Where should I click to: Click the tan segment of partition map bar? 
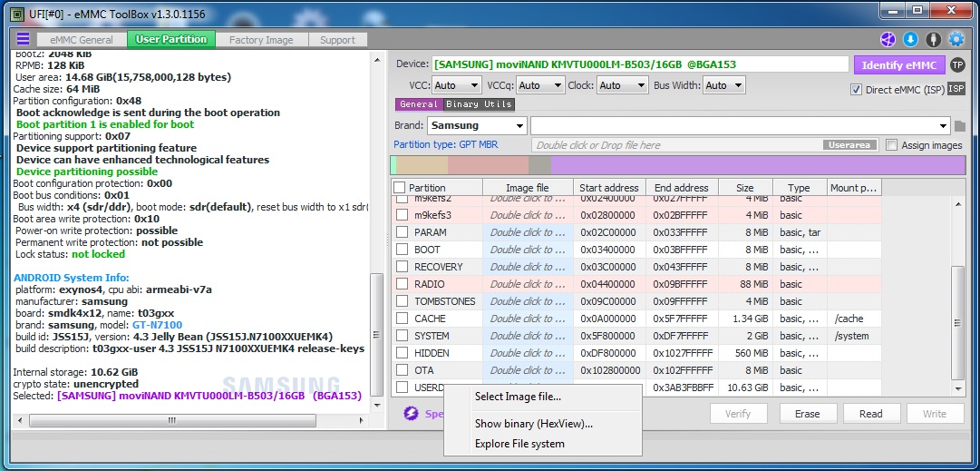(x=422, y=165)
